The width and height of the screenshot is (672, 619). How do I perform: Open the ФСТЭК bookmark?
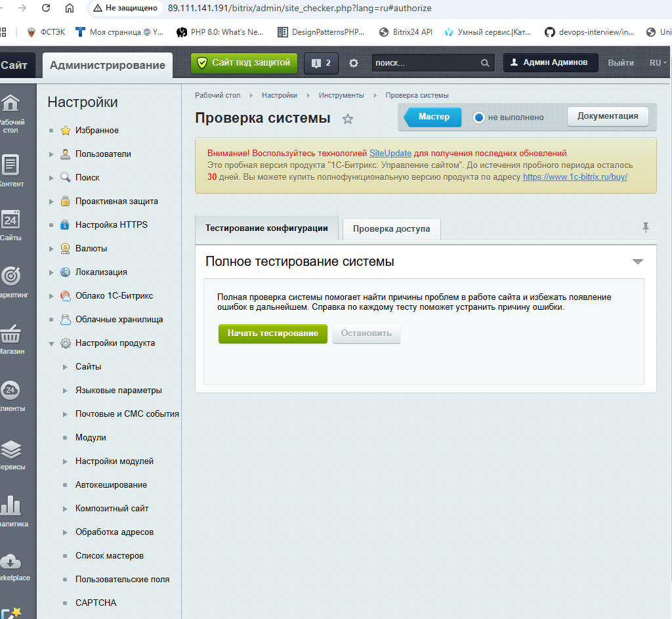pos(46,32)
